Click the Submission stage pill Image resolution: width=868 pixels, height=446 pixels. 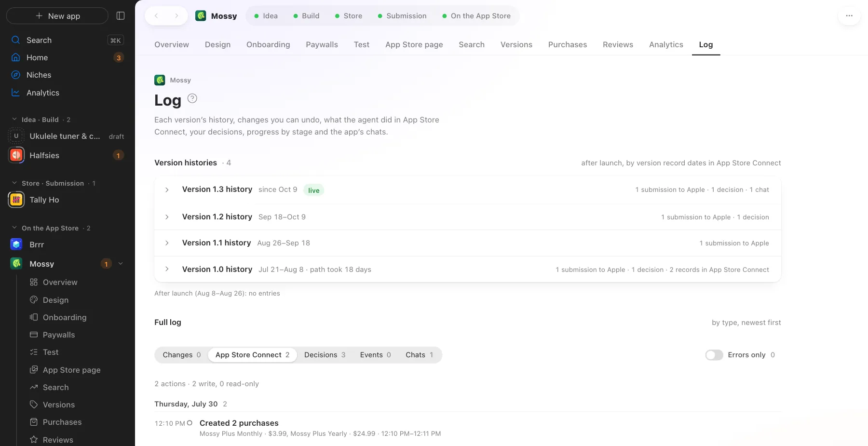pos(402,16)
